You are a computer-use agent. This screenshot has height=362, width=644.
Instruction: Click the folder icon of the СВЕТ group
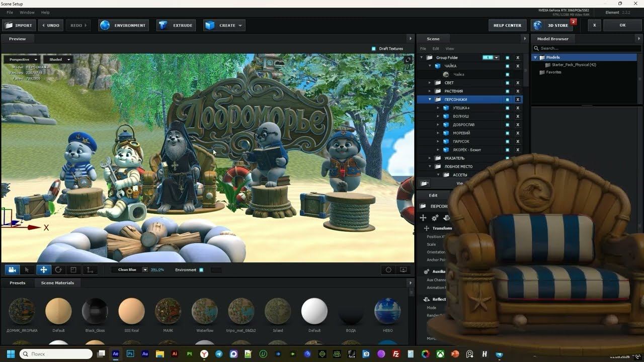[x=438, y=83]
